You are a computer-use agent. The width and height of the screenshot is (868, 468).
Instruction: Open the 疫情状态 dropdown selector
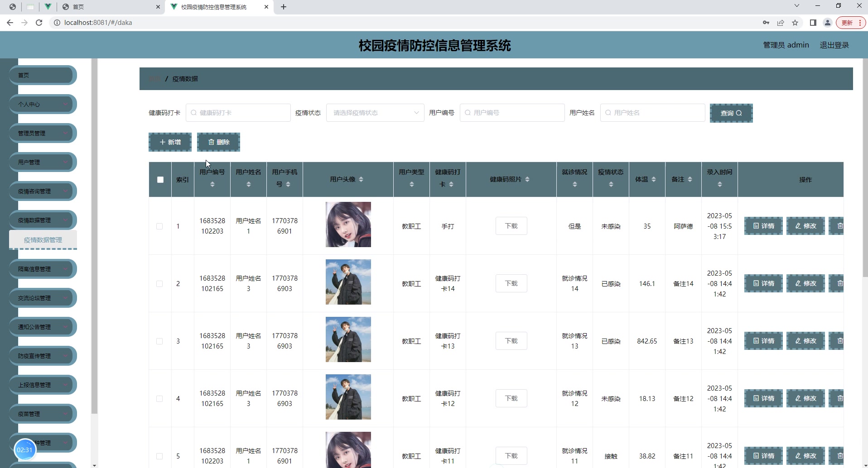(375, 113)
